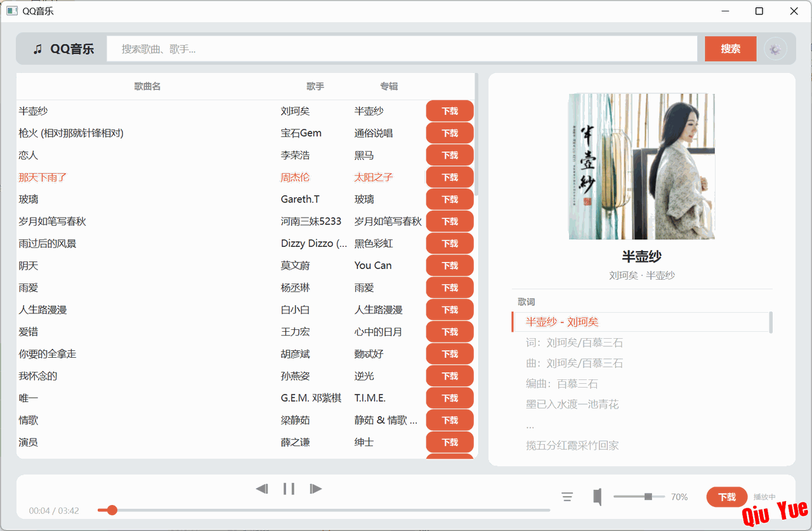Download the song 雨过后的风景
This screenshot has height=531, width=812.
[450, 244]
